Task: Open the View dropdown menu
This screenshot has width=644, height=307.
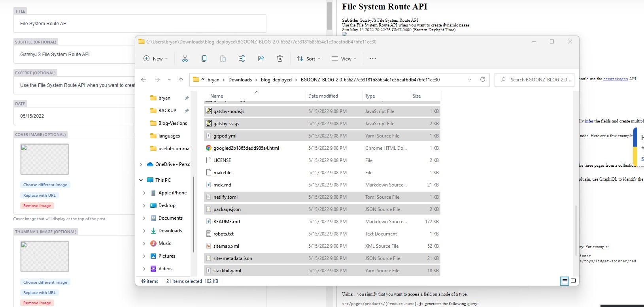Action: (344, 58)
